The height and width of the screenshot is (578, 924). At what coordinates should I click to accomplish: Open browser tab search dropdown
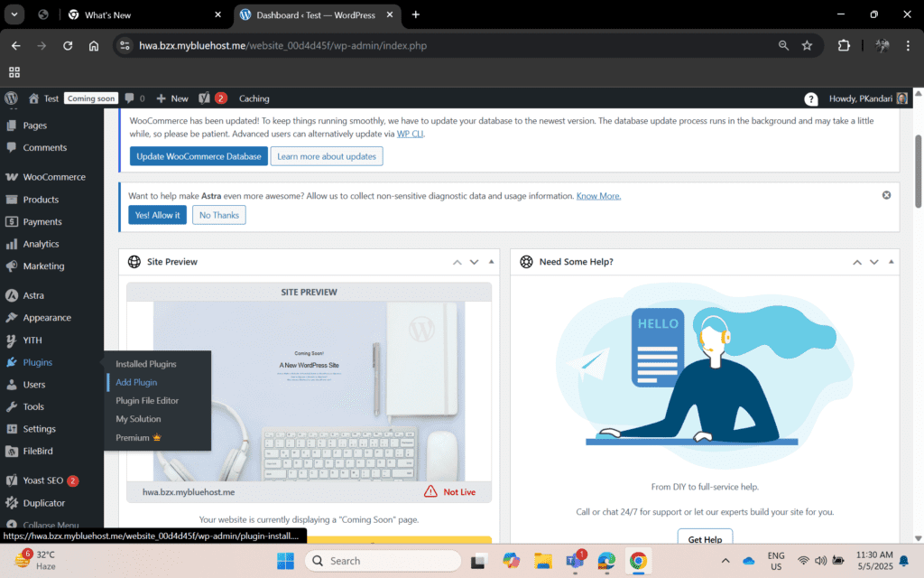14,14
